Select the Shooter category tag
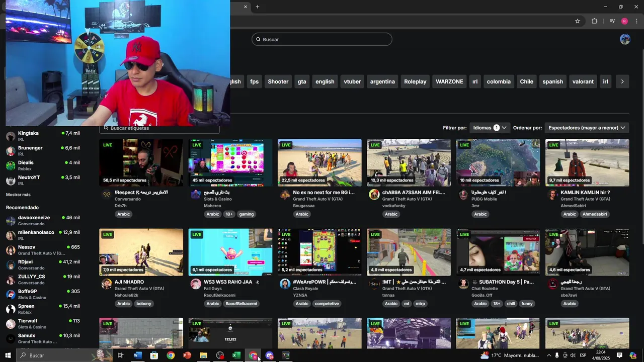 tap(278, 81)
